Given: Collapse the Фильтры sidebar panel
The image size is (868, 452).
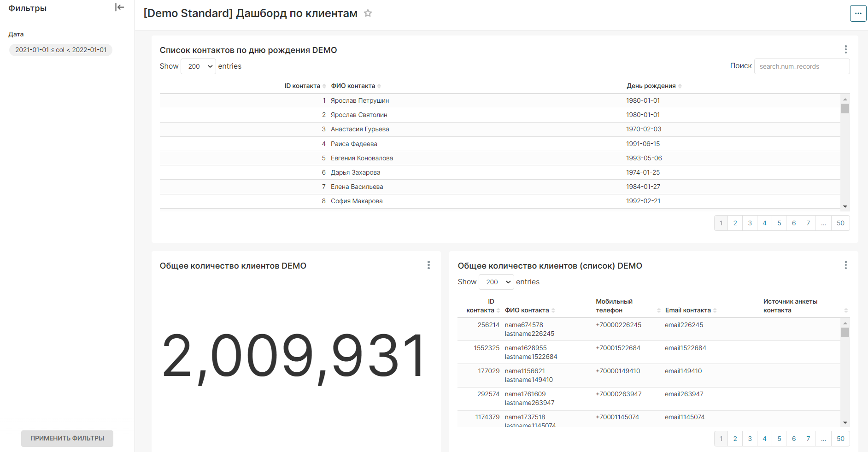Looking at the screenshot, I should click(119, 7).
